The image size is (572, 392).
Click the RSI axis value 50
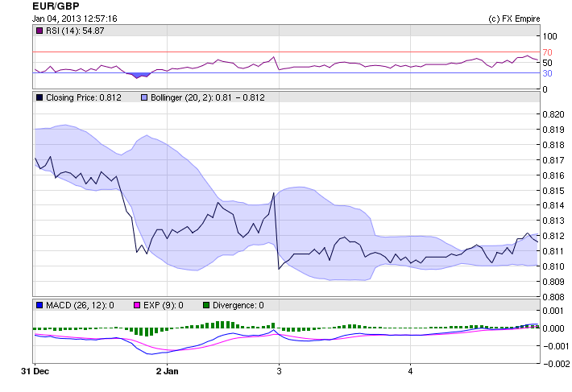pyautogui.click(x=547, y=63)
